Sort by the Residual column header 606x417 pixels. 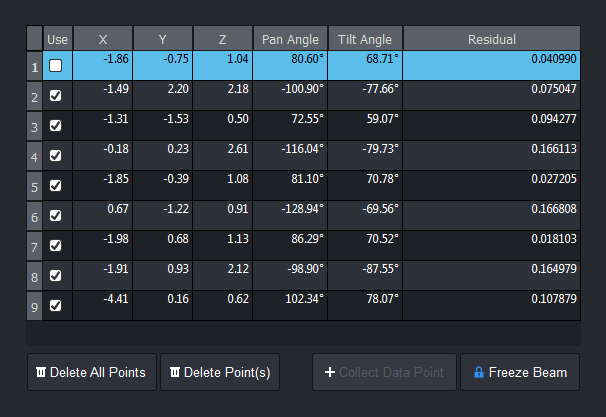click(x=491, y=39)
